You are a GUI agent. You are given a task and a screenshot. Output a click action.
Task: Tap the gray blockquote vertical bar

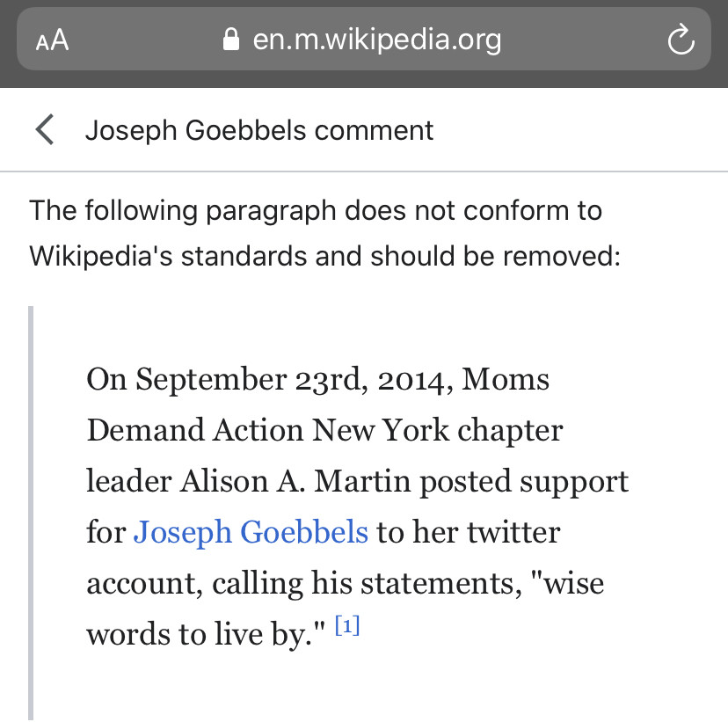(31, 513)
